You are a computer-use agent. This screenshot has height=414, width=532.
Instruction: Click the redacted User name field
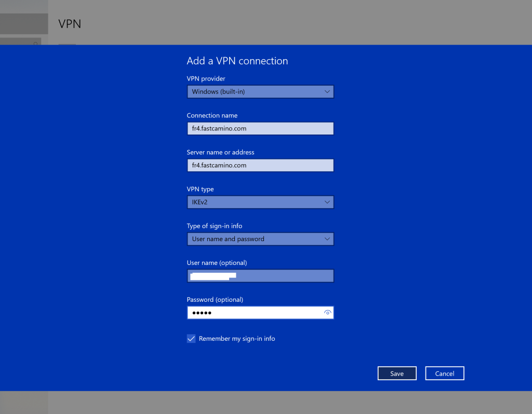(x=260, y=276)
